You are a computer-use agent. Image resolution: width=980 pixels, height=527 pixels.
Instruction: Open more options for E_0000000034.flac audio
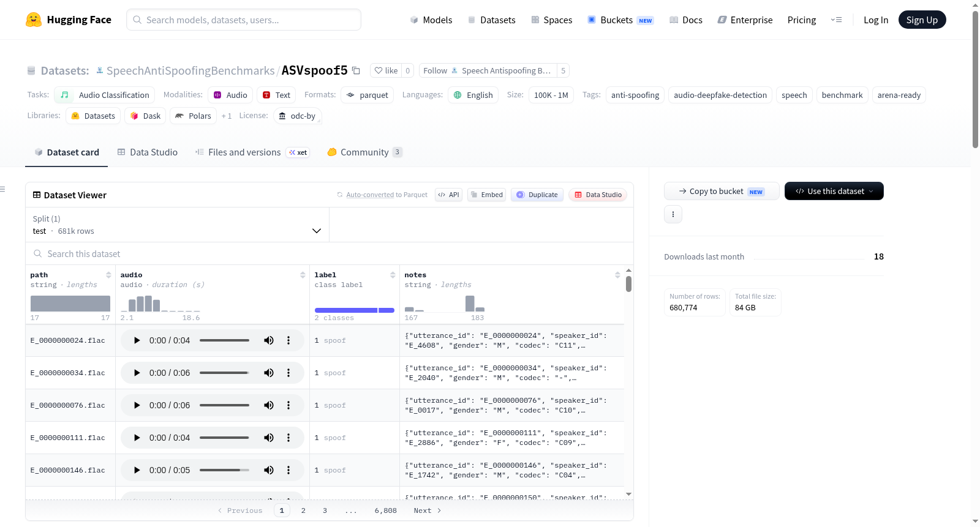pos(288,373)
